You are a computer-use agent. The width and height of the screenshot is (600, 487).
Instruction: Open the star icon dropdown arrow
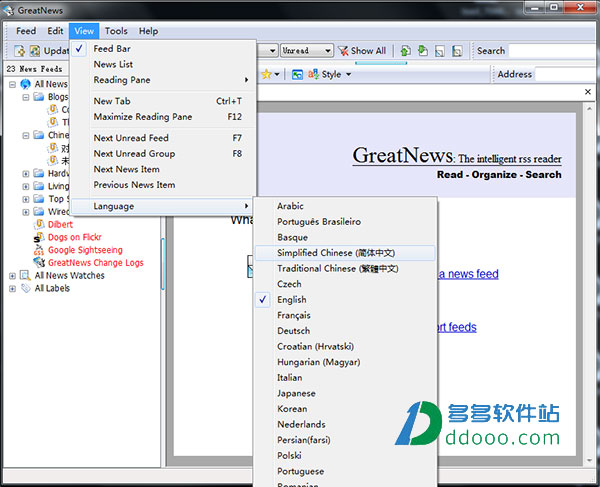(x=277, y=74)
